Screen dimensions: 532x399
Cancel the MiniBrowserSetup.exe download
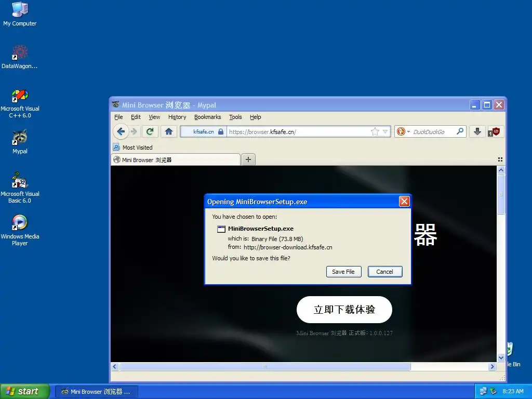(x=385, y=272)
